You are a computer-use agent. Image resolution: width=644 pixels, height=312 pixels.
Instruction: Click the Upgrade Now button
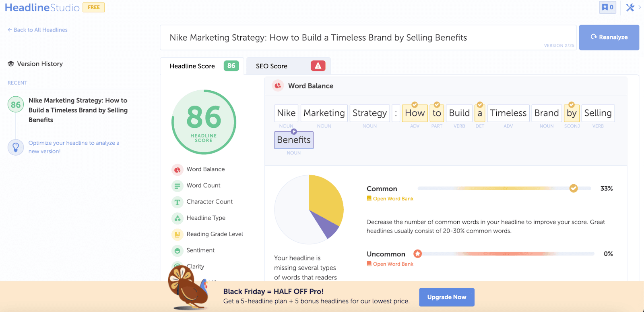click(x=447, y=297)
